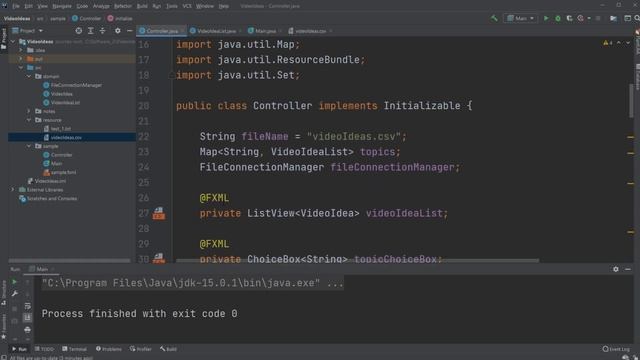The width and height of the screenshot is (640, 360).
Task: Click the warnings indicator at the editor top right
Action: coord(607,43)
